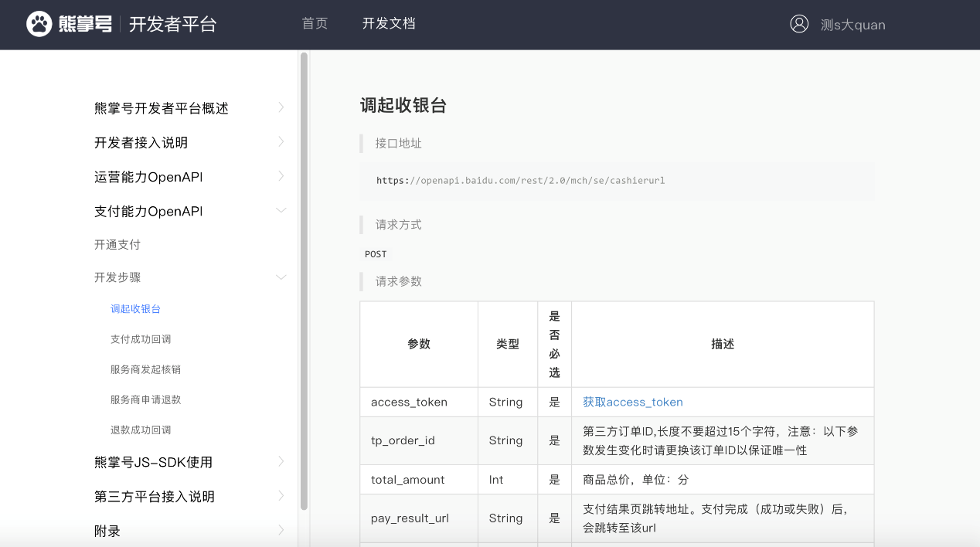
Task: Collapse chevron next to 开发步骤
Action: click(x=281, y=277)
